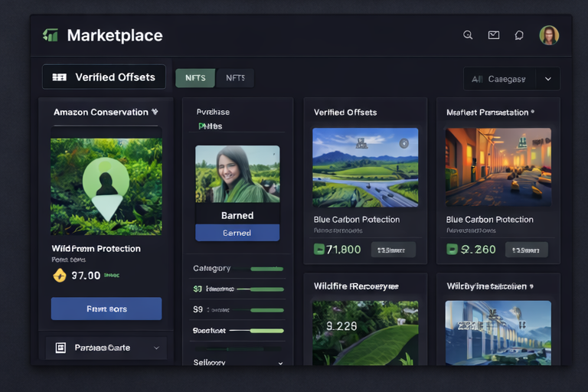
Task: Open the blue building thumbnail
Action: (498, 333)
